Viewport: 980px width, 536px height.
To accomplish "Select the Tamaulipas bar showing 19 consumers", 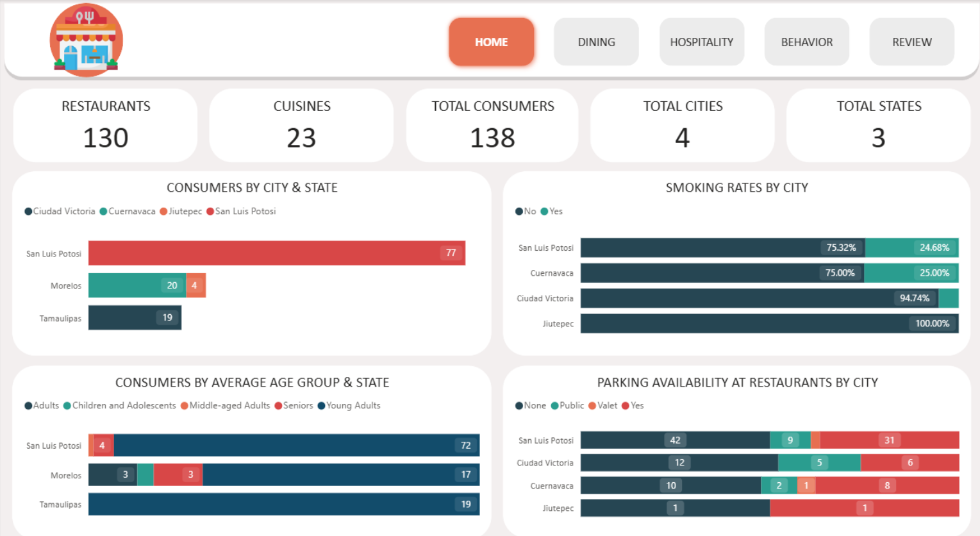I will point(135,317).
